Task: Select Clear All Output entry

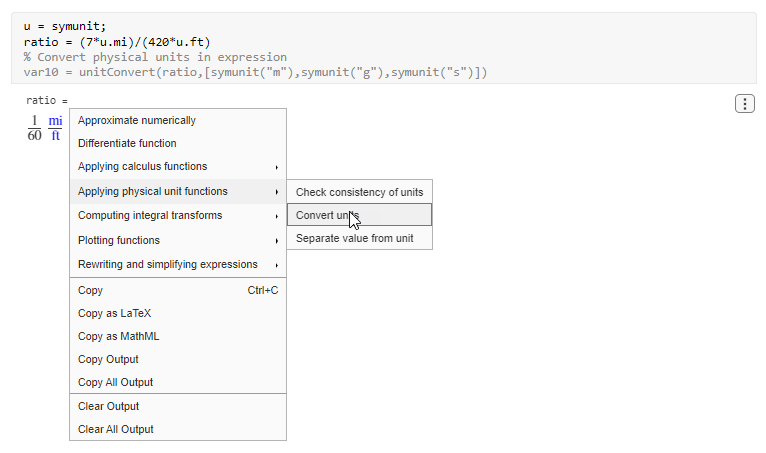Action: (x=116, y=429)
